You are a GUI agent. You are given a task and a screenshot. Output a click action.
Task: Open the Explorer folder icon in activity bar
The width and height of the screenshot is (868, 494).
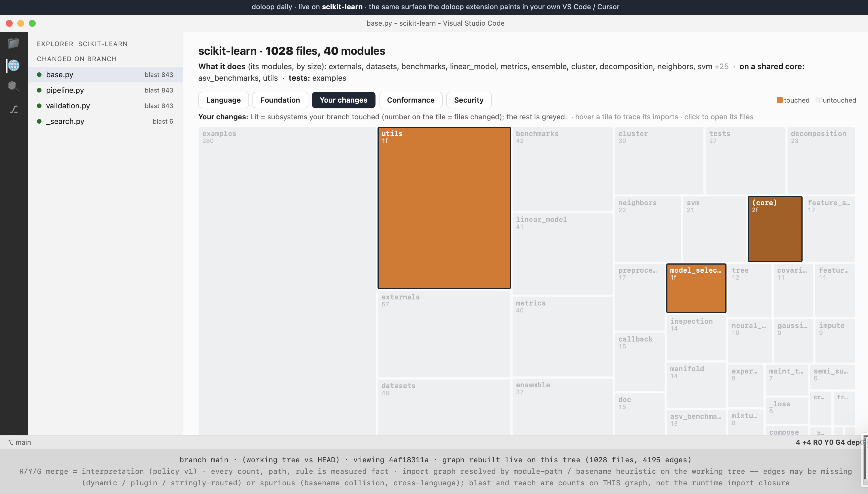tap(14, 44)
